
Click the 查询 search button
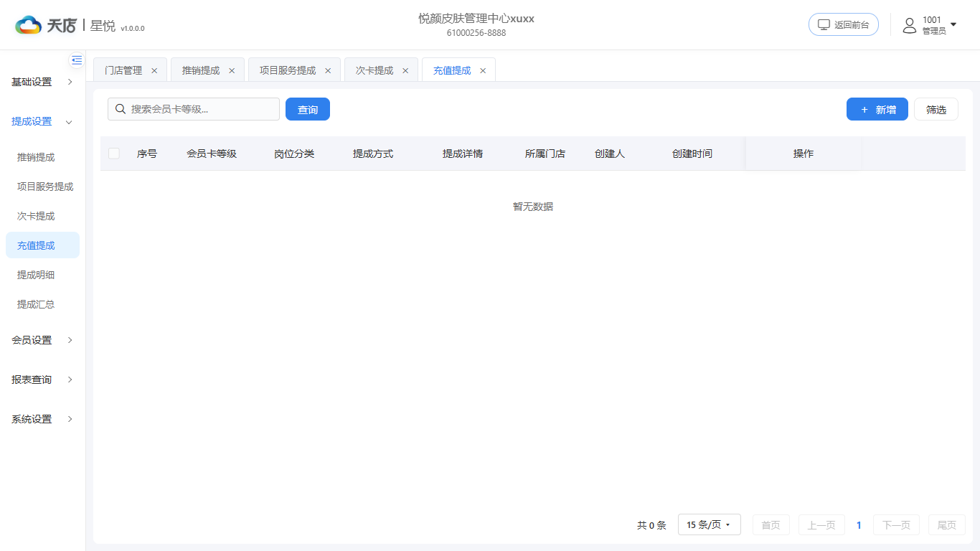(x=308, y=109)
